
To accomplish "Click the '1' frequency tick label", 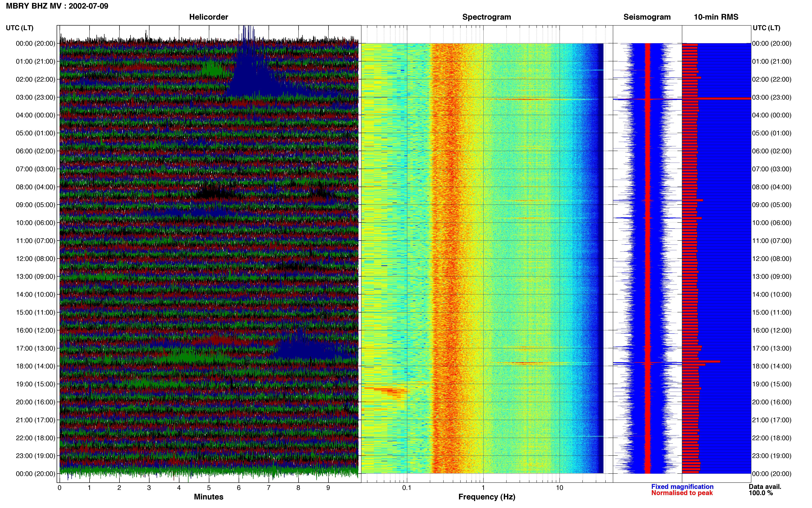I will pos(483,488).
